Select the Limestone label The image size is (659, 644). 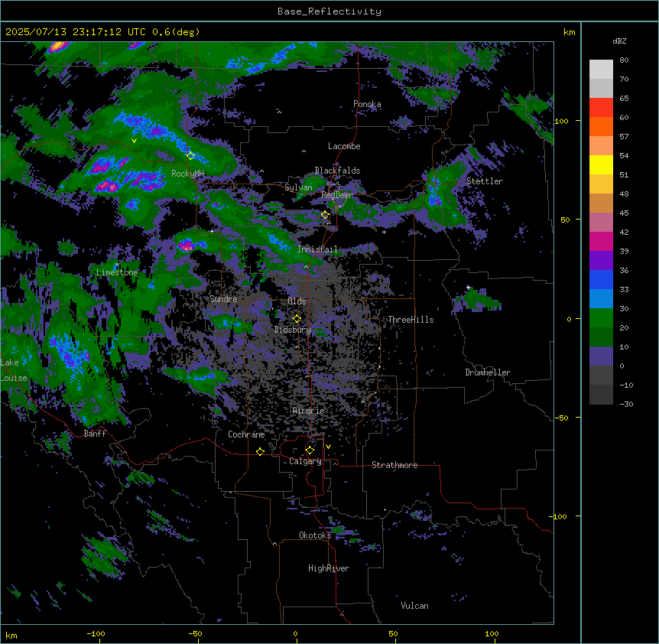point(117,272)
